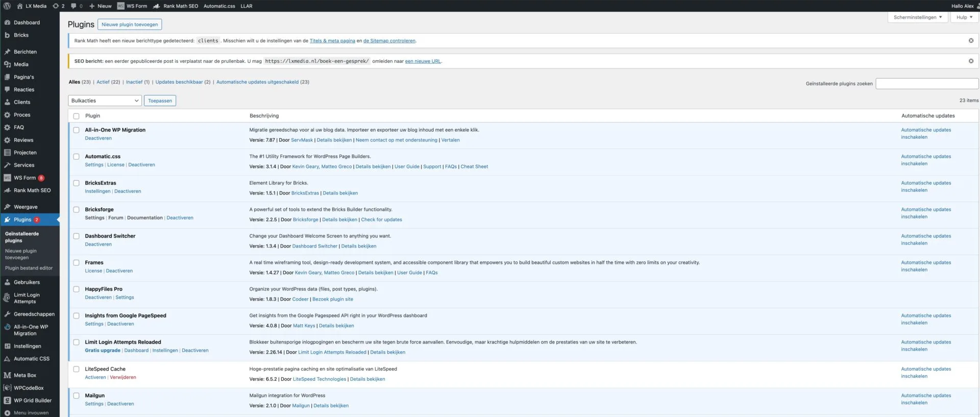980x417 pixels.
Task: Click Check for updates for Bricksforge
Action: (381, 220)
